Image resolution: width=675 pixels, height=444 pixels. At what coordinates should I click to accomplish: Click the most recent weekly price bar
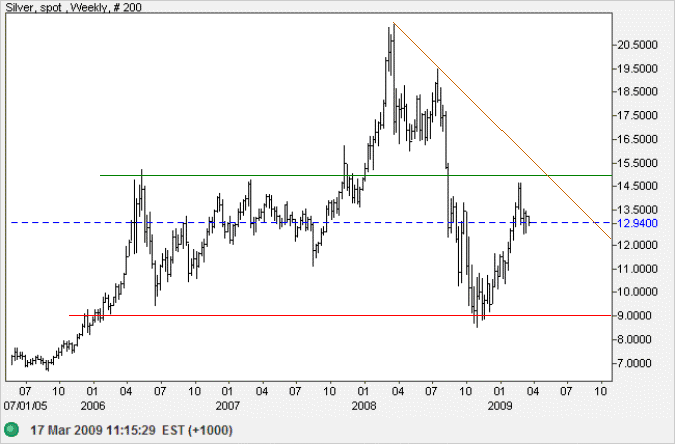[529, 220]
